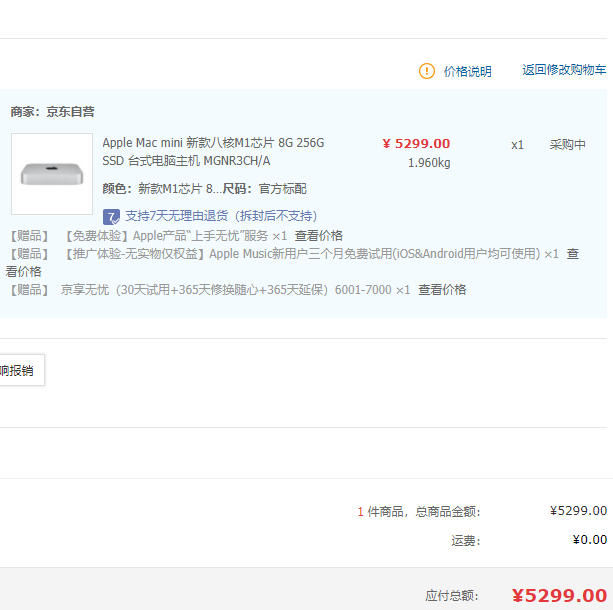Click the quantity text x1
The height and width of the screenshot is (610, 613).
click(x=517, y=145)
